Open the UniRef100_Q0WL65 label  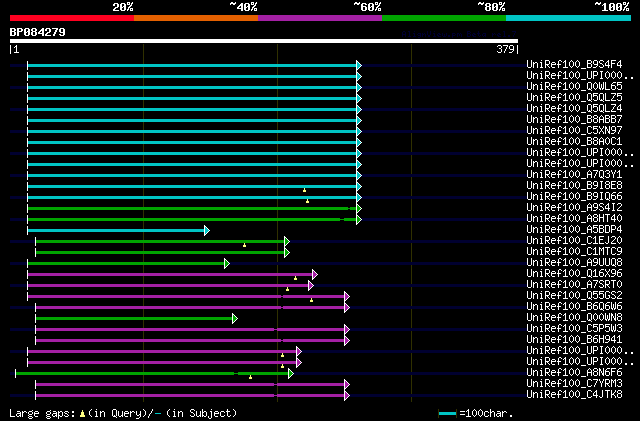[x=574, y=87]
